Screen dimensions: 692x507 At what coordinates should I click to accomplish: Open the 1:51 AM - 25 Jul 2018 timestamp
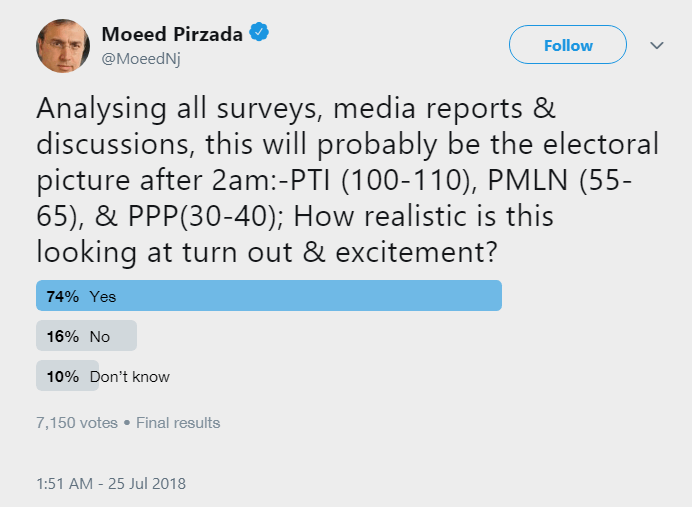110,483
